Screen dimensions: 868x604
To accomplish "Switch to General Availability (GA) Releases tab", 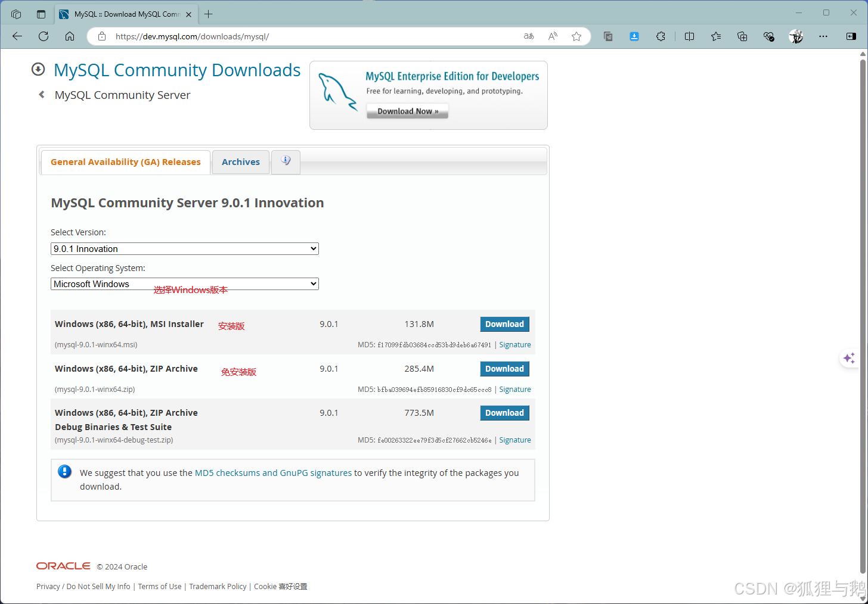I will 126,162.
